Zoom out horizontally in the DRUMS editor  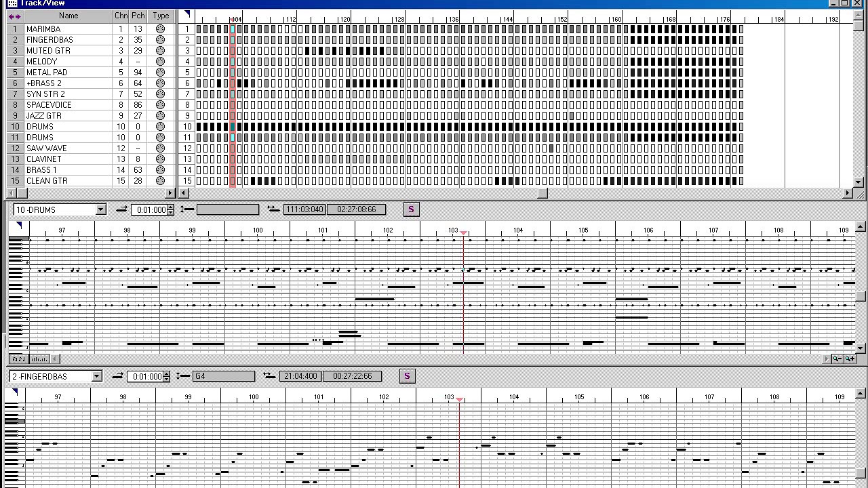(838, 359)
